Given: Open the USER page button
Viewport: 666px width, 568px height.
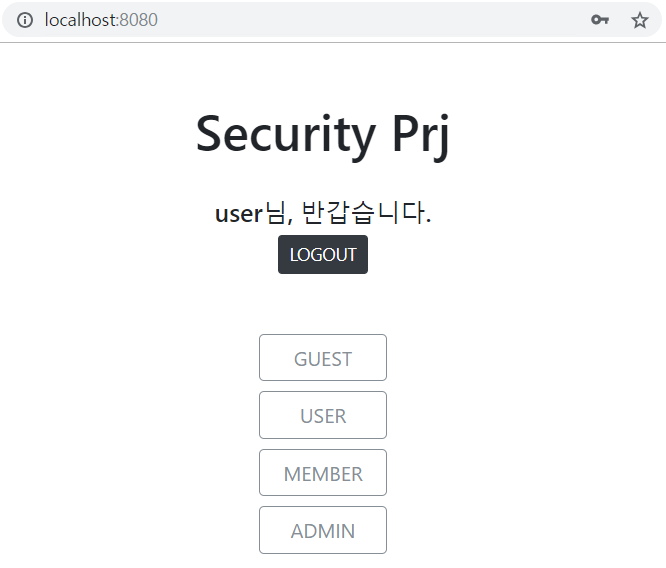Looking at the screenshot, I should 323,415.
